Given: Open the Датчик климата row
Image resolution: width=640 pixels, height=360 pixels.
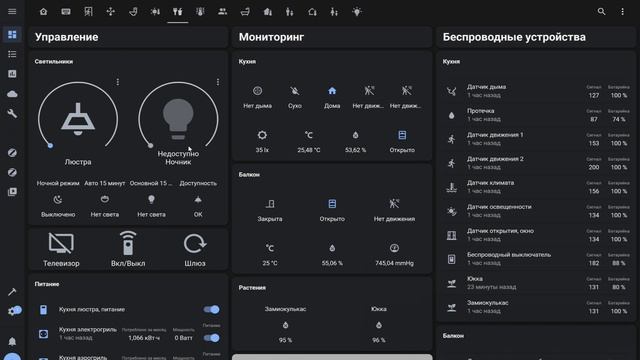Looking at the screenshot, I should click(536, 187).
